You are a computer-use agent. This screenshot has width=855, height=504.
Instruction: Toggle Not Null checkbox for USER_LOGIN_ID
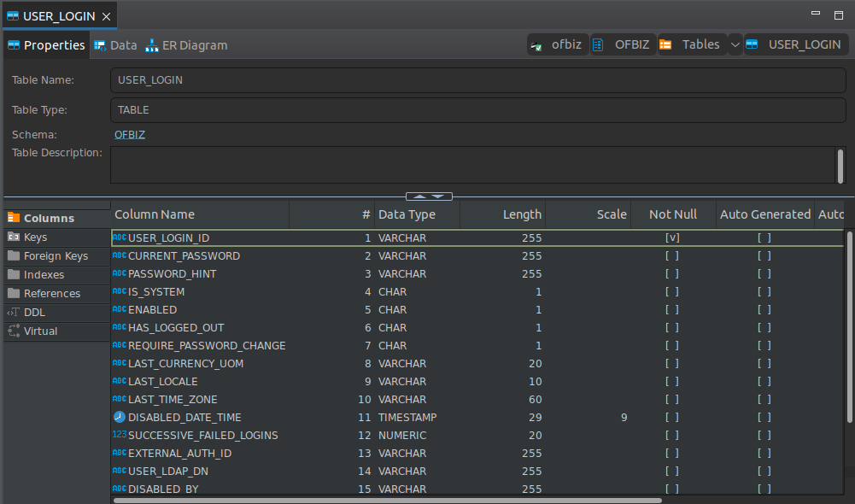pos(672,238)
